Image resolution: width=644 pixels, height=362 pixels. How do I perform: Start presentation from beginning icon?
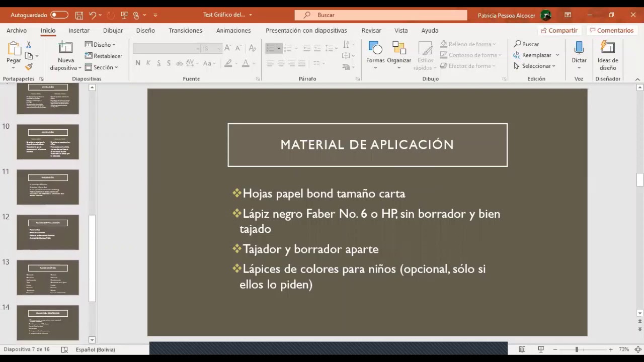(x=124, y=15)
